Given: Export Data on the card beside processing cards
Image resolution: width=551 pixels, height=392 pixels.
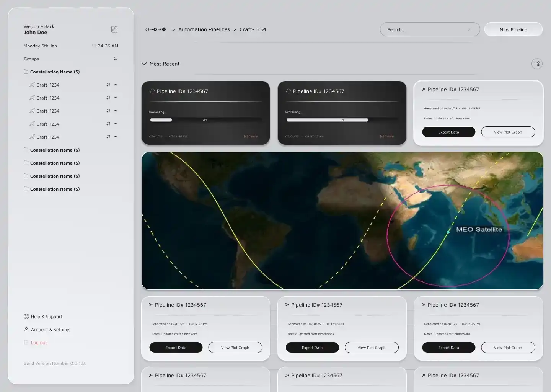Looking at the screenshot, I should (448, 132).
